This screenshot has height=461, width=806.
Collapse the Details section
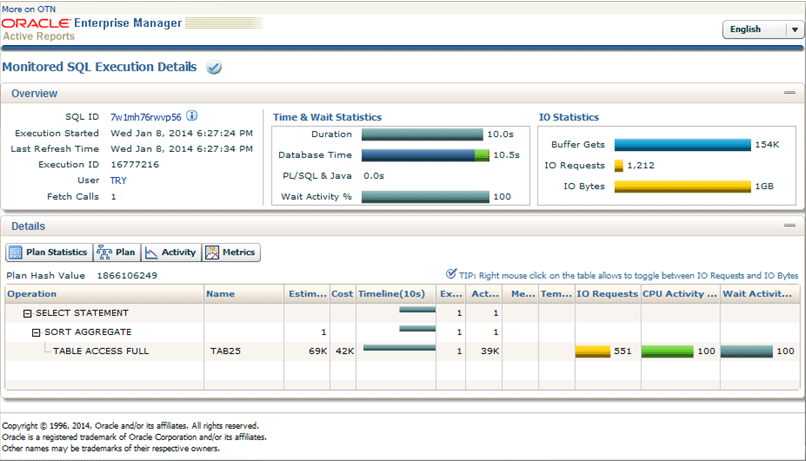tap(790, 226)
